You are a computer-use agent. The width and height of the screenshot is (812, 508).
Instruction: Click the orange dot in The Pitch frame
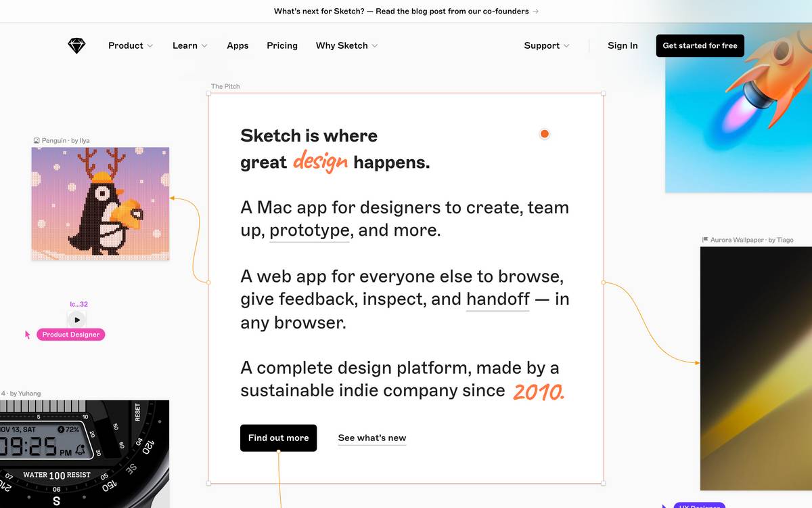point(545,134)
